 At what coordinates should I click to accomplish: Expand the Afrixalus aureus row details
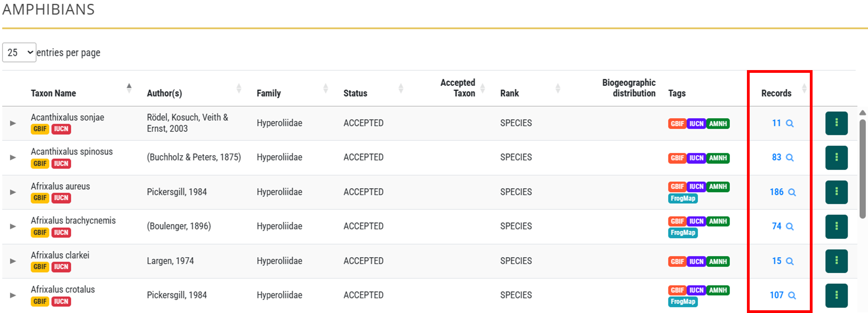click(13, 192)
